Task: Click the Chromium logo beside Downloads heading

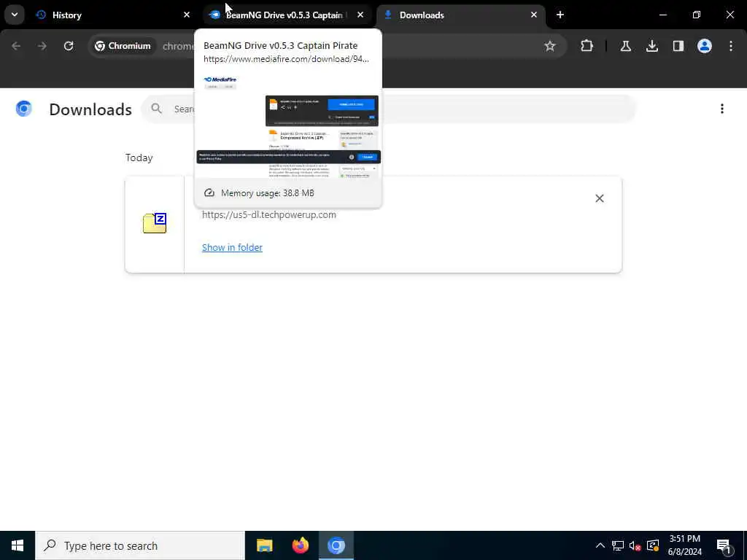Action: [x=24, y=109]
